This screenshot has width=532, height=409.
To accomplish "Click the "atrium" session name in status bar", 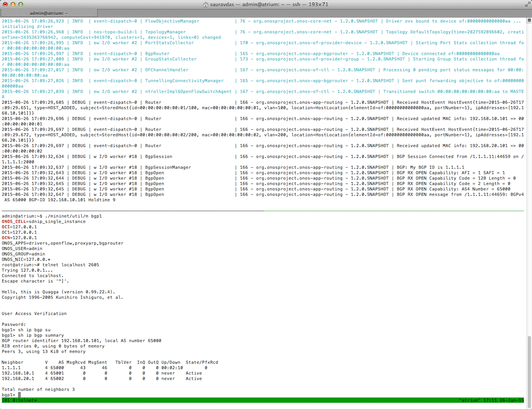I will click(469, 401).
